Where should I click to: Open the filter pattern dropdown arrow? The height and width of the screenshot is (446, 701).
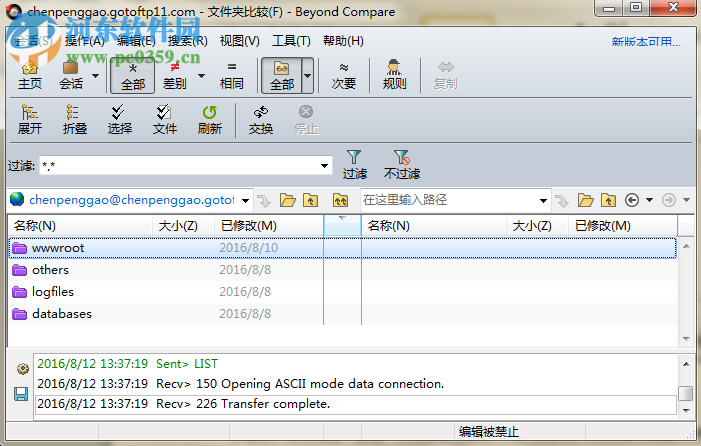pos(325,166)
